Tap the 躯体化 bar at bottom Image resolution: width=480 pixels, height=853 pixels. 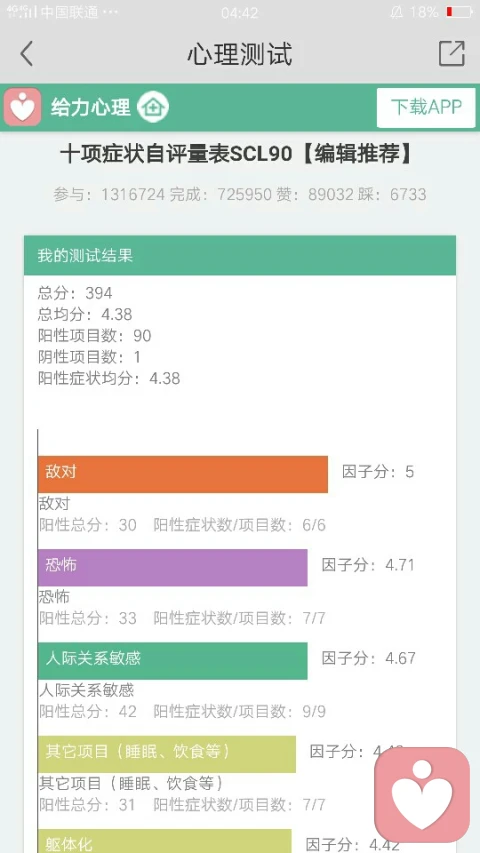pos(165,841)
